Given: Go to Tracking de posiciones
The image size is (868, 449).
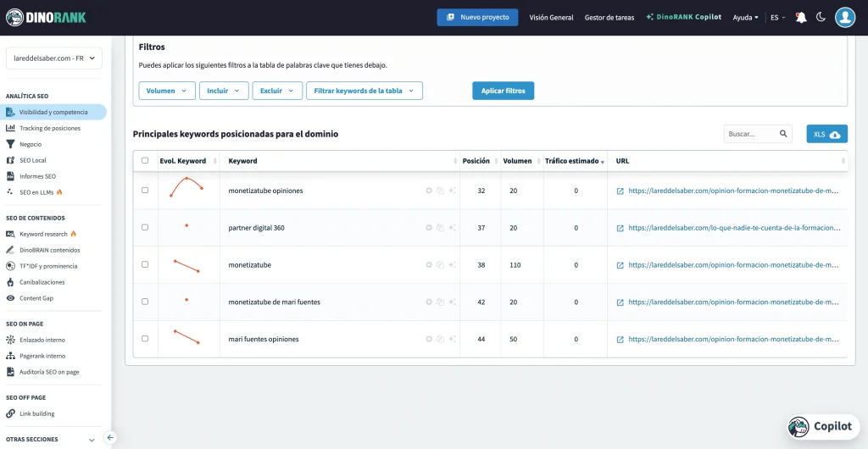Looking at the screenshot, I should [50, 128].
